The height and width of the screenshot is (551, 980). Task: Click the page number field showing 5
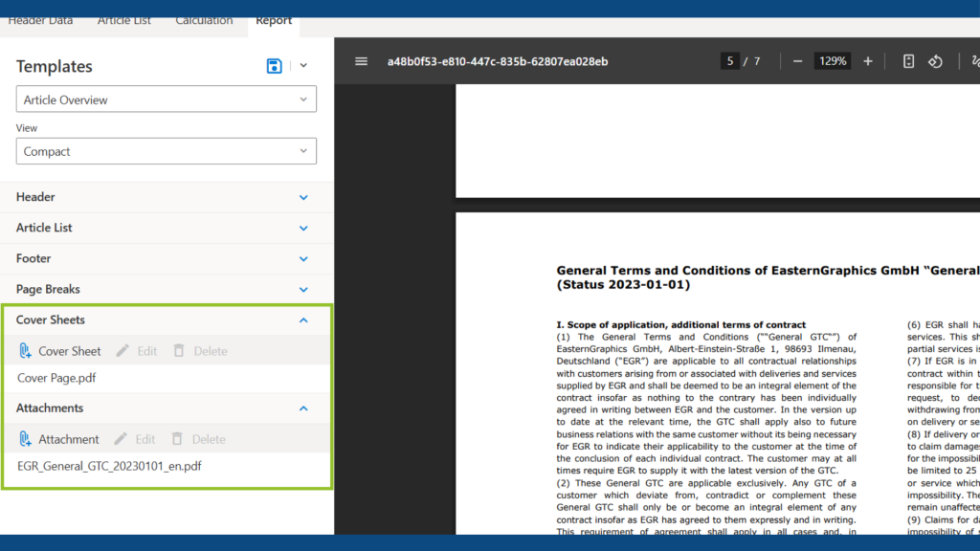(729, 60)
